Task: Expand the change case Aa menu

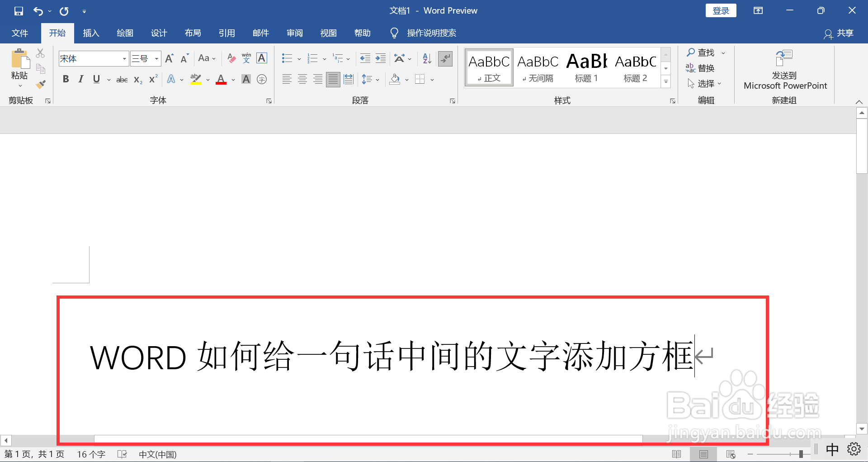Action: (x=207, y=58)
